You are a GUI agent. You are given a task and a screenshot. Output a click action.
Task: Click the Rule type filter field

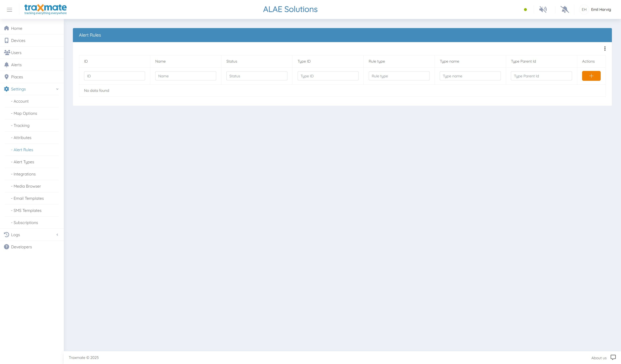tap(399, 76)
